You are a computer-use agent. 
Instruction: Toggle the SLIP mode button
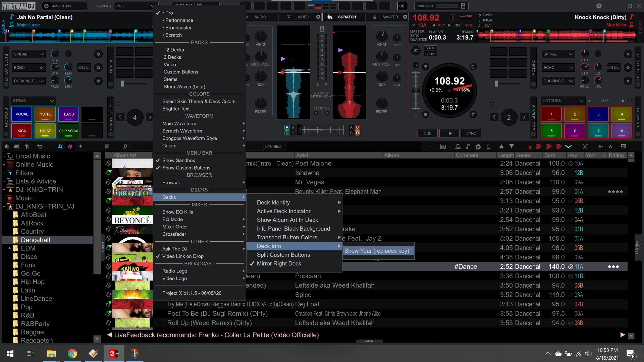[x=431, y=54]
